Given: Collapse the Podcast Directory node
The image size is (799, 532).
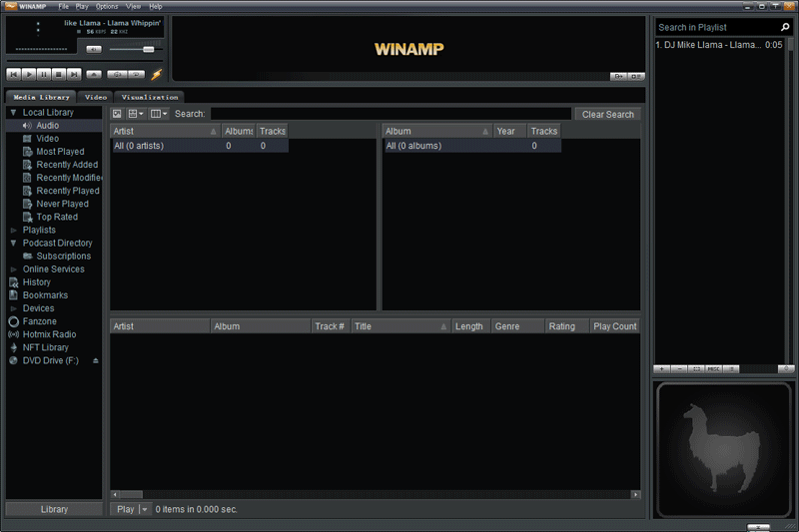Looking at the screenshot, I should pyautogui.click(x=13, y=244).
